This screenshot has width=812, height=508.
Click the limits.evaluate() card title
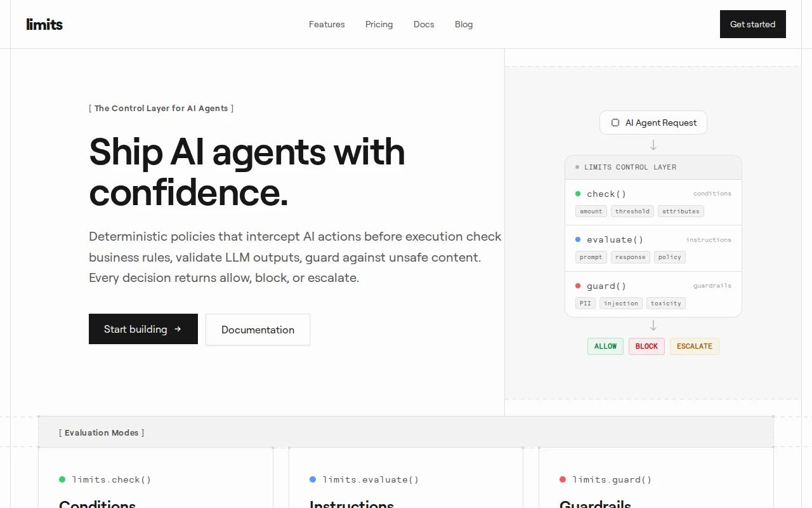coord(370,479)
